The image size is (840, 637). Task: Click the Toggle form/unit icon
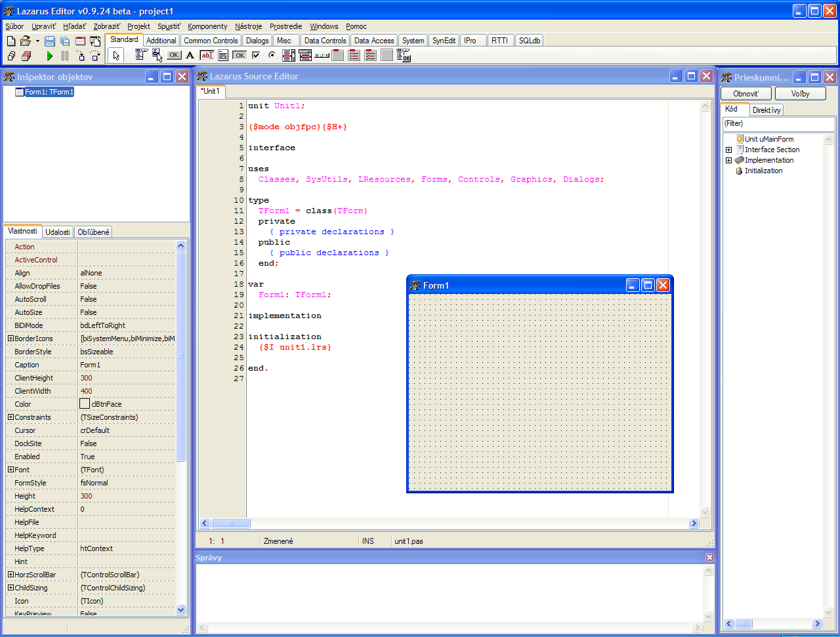pos(96,41)
